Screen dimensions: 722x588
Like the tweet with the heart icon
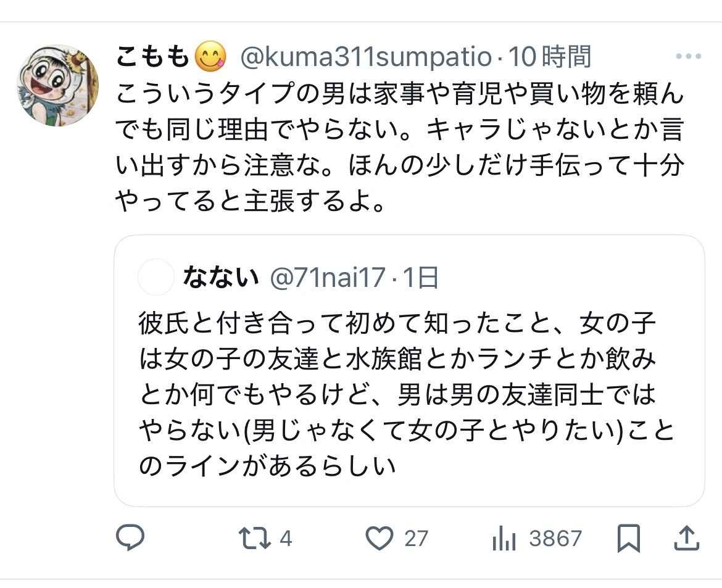(380, 539)
